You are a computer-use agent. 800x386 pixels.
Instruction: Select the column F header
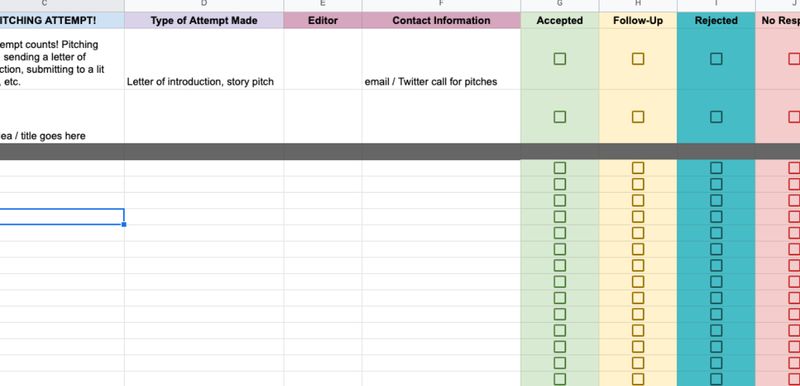point(441,5)
